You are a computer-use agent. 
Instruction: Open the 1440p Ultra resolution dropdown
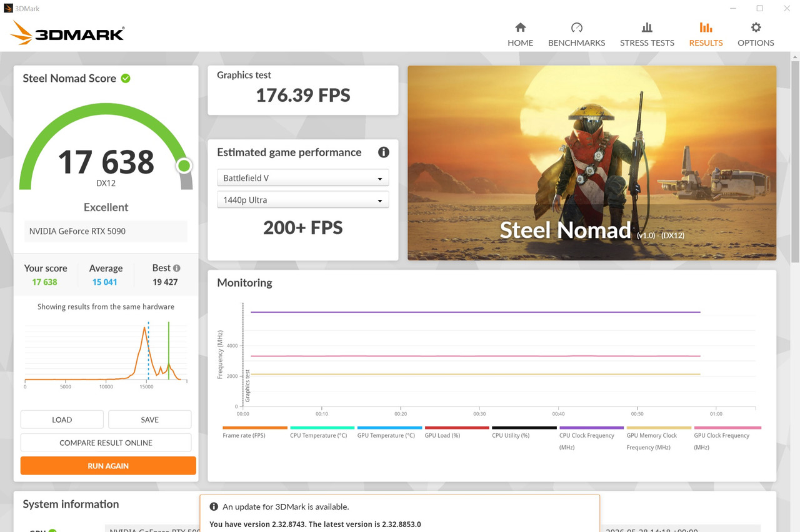302,200
